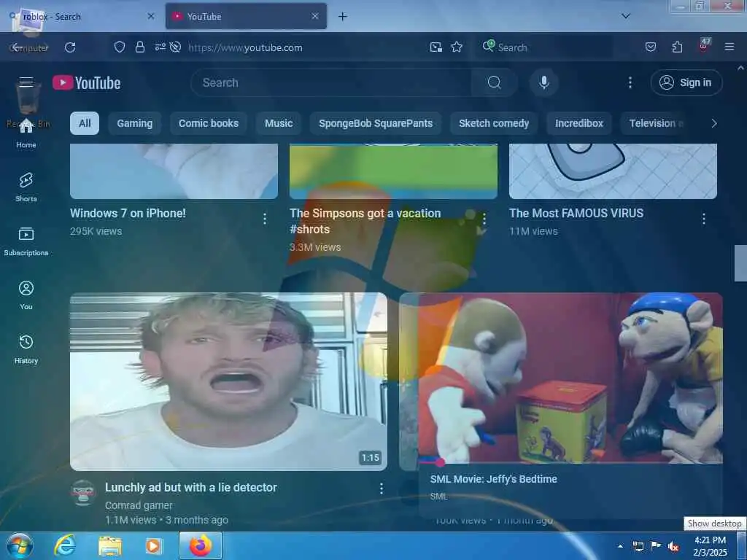Screen dimensions: 747x560
Task: Select the Sketch comedy filter chip
Action: [x=494, y=123]
